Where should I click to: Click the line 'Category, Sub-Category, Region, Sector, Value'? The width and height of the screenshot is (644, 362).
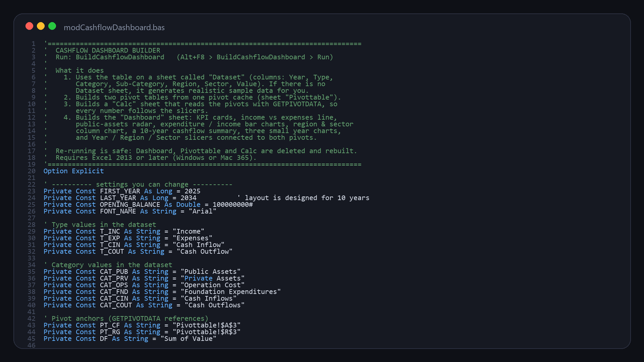tap(201, 84)
